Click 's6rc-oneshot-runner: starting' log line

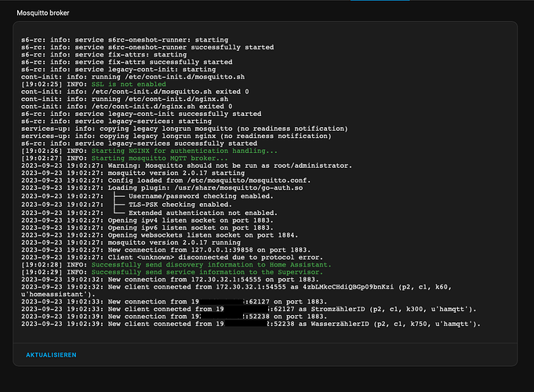[x=125, y=40]
